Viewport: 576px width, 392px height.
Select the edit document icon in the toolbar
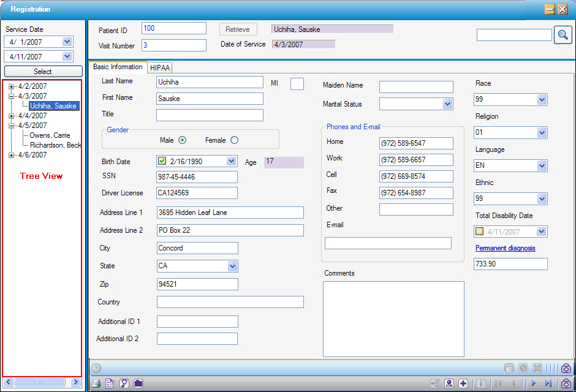click(x=109, y=383)
